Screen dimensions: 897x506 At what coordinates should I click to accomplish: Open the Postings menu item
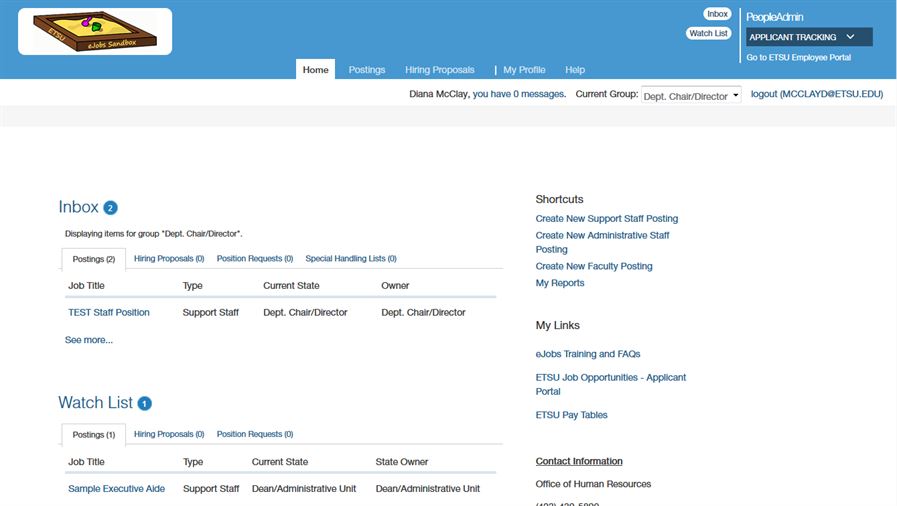pyautogui.click(x=367, y=70)
